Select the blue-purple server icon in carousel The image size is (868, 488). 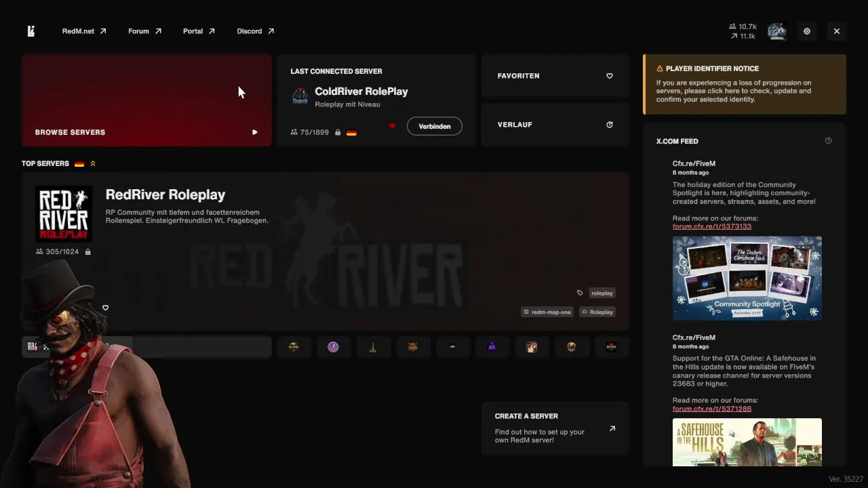492,347
